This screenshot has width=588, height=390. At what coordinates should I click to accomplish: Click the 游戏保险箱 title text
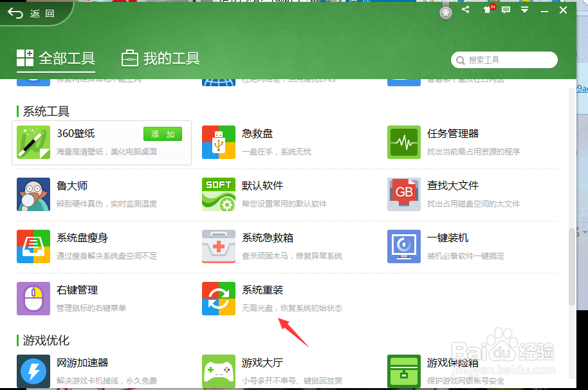pos(453,362)
